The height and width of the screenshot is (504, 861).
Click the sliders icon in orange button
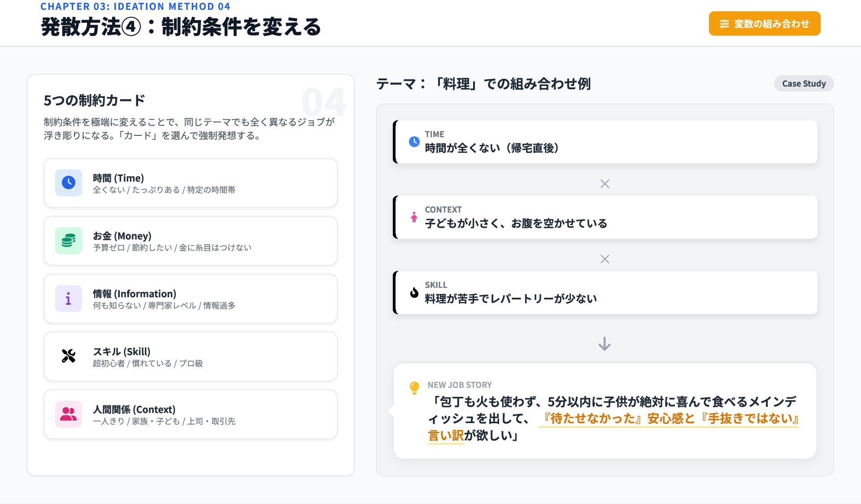coord(724,24)
